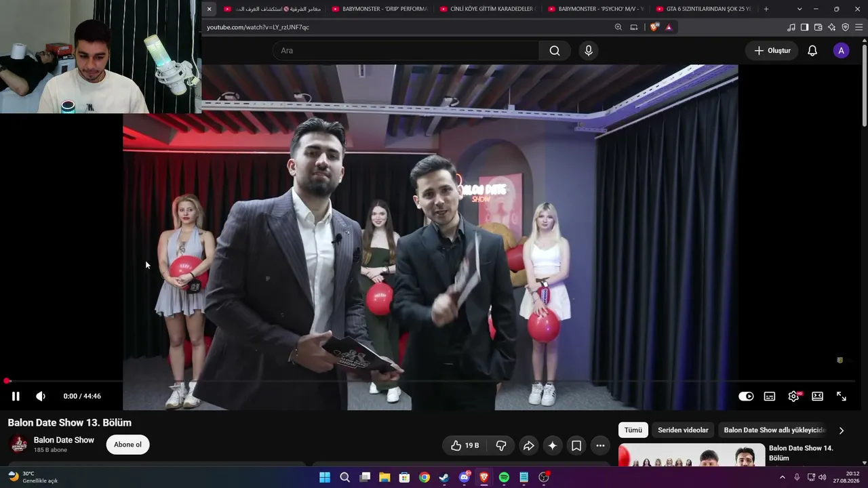This screenshot has height=488, width=868.
Task: Click the install app icon in address bar
Action: (634, 27)
